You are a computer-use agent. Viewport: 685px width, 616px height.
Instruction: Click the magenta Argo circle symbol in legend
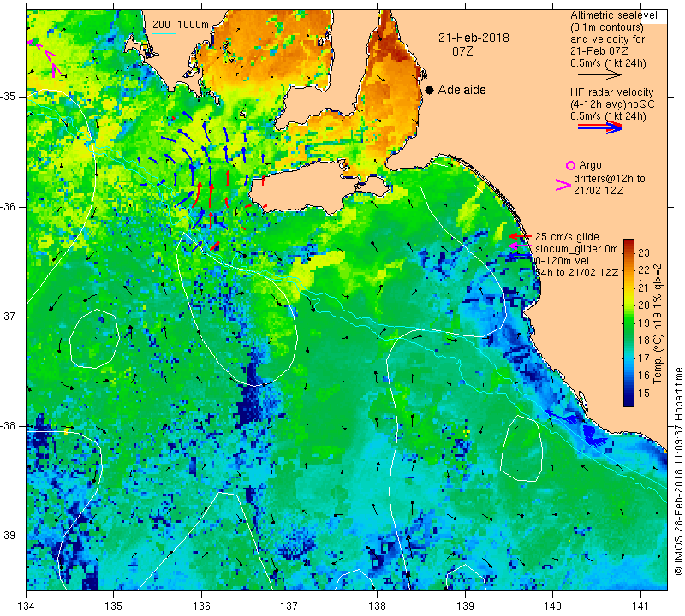[570, 165]
